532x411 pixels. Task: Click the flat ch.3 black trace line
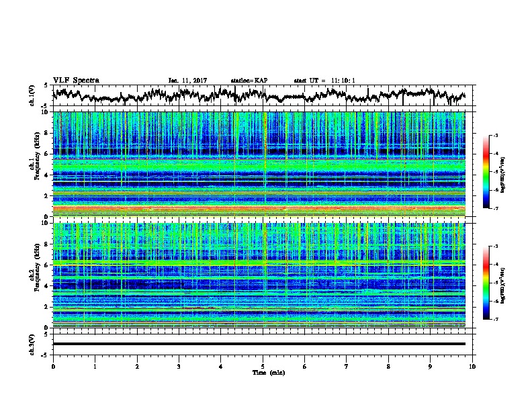pos(259,344)
